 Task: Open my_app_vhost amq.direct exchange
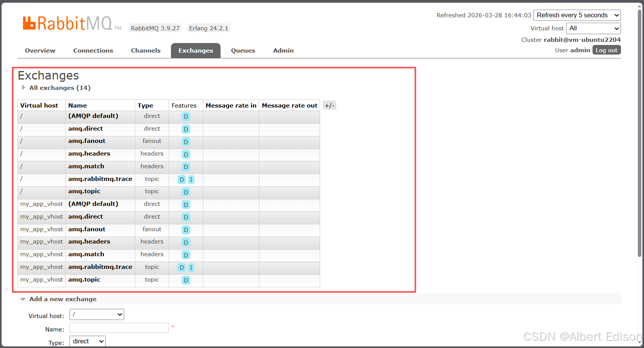tap(86, 217)
